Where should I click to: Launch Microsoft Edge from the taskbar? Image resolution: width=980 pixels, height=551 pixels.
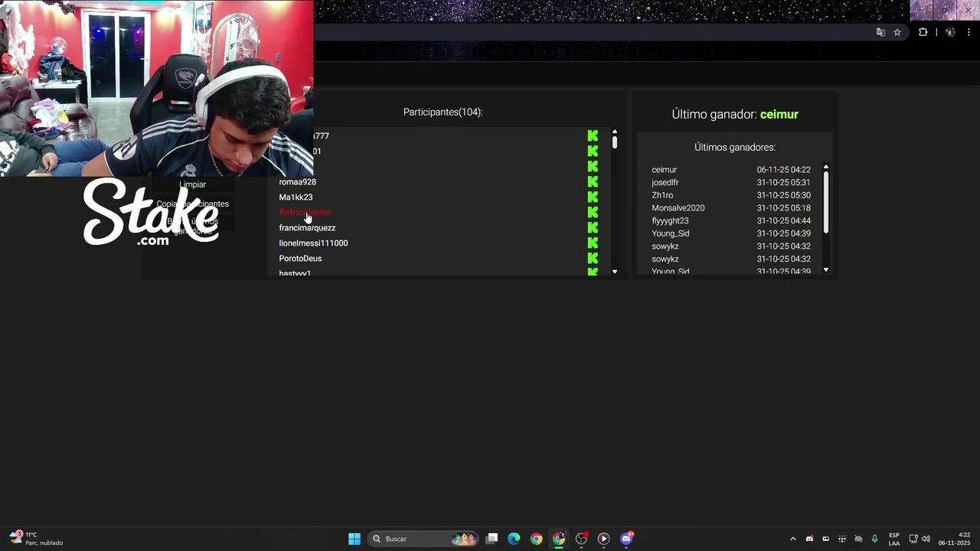point(514,539)
